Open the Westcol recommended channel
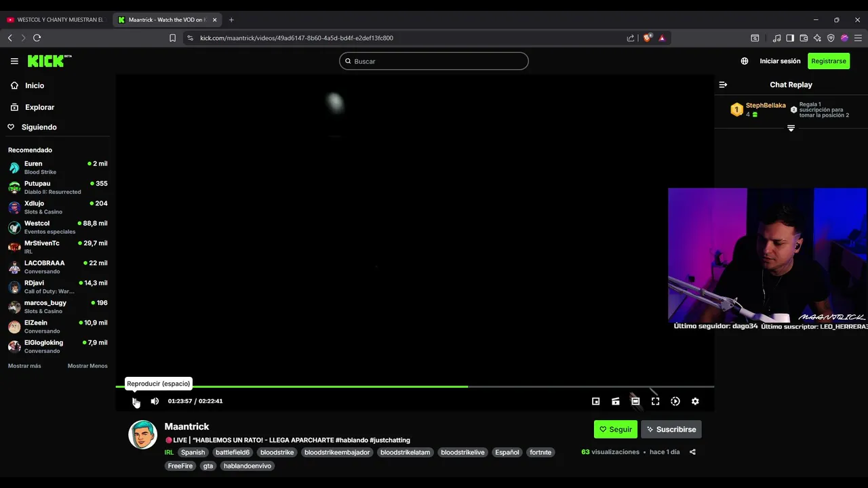 coord(58,227)
